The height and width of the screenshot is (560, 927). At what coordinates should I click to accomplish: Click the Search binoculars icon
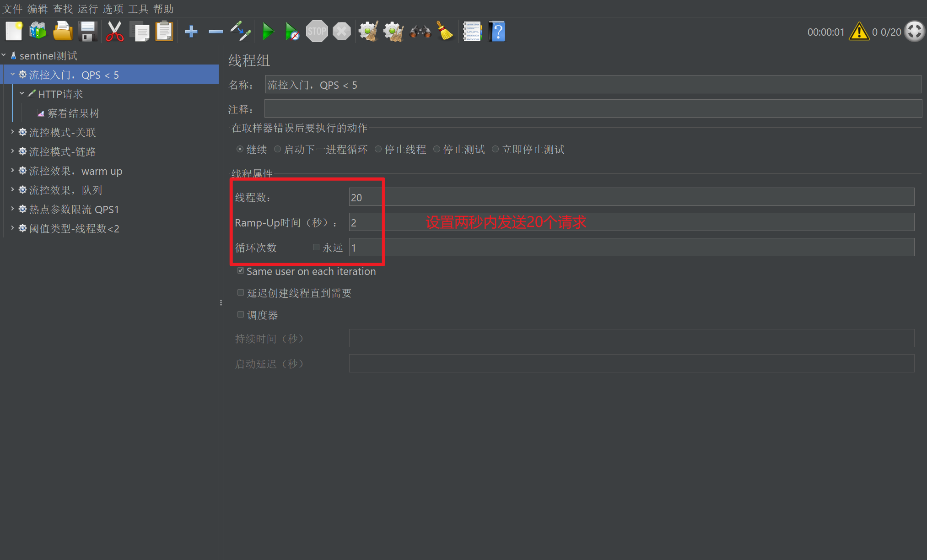coord(420,32)
